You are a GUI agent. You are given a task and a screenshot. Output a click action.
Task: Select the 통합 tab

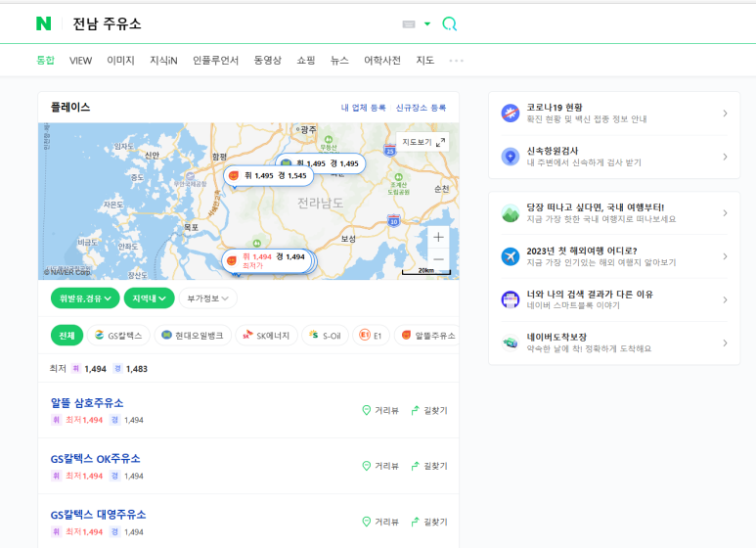(45, 61)
